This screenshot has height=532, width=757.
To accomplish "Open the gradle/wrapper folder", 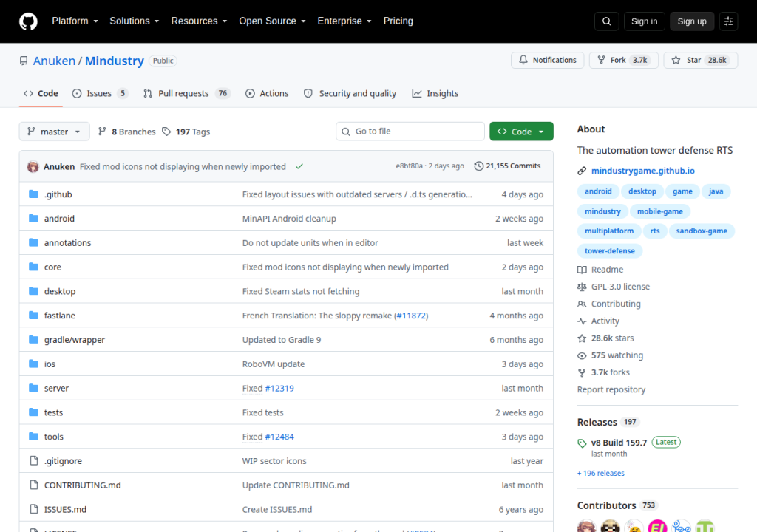I will click(75, 340).
